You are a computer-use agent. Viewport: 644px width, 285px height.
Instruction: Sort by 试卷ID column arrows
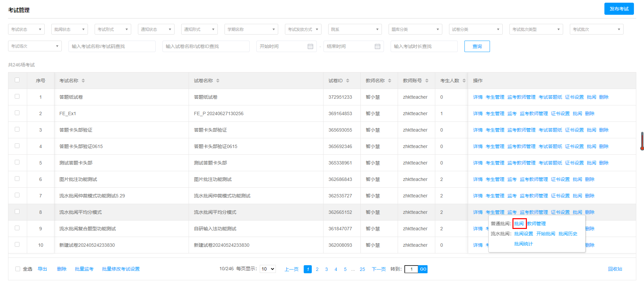pyautogui.click(x=348, y=81)
